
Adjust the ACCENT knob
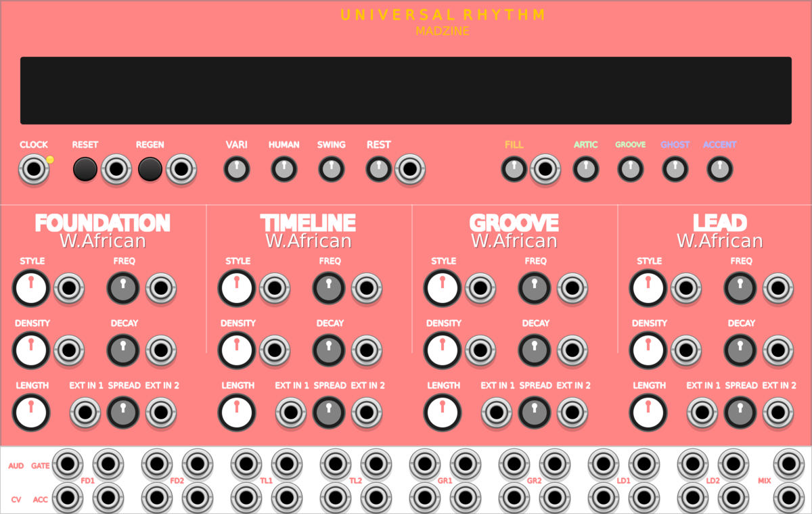(x=719, y=169)
